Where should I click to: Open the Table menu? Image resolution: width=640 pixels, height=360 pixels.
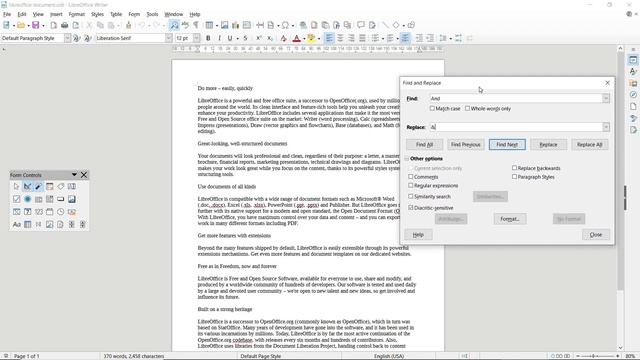(x=116, y=14)
